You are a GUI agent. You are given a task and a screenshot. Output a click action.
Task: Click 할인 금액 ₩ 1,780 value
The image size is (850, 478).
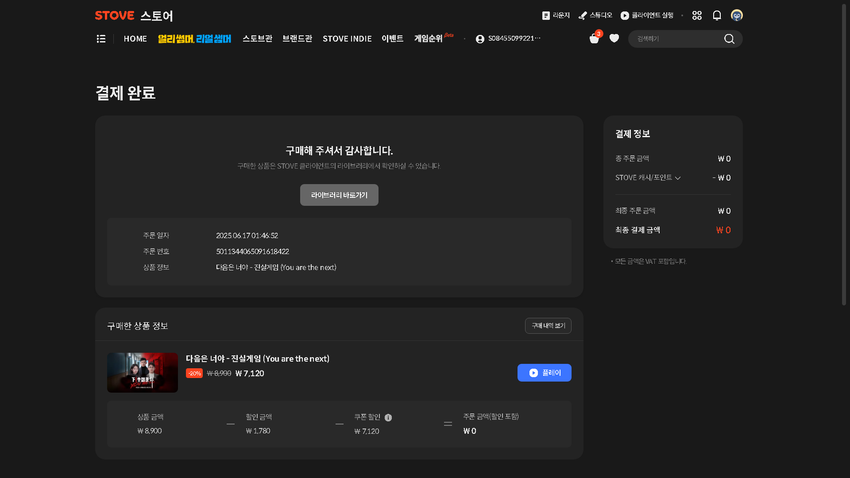(x=258, y=431)
